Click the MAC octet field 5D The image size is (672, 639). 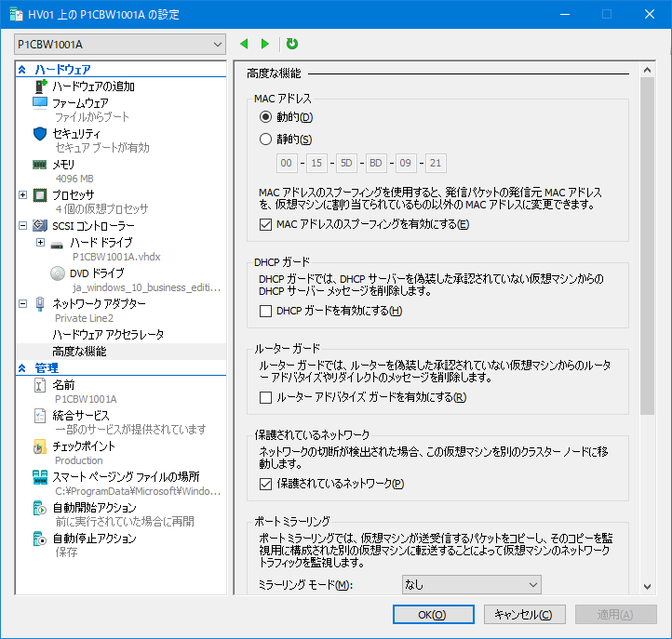tap(346, 163)
